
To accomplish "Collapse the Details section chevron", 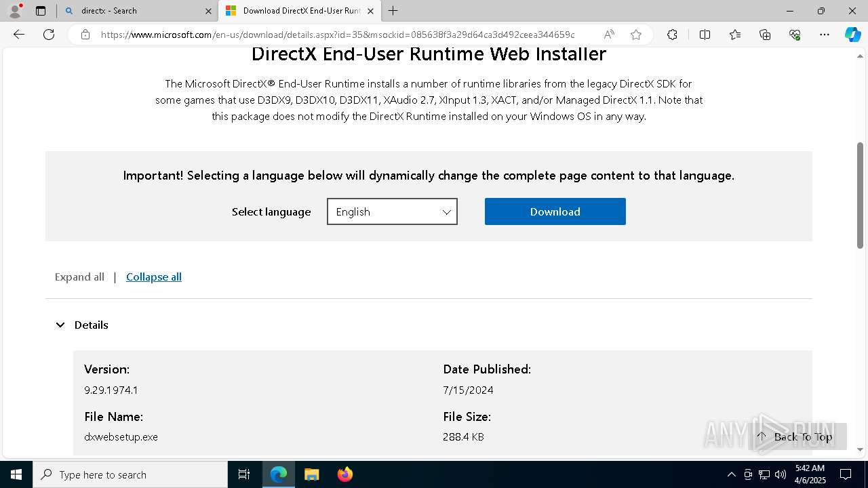I will (60, 325).
